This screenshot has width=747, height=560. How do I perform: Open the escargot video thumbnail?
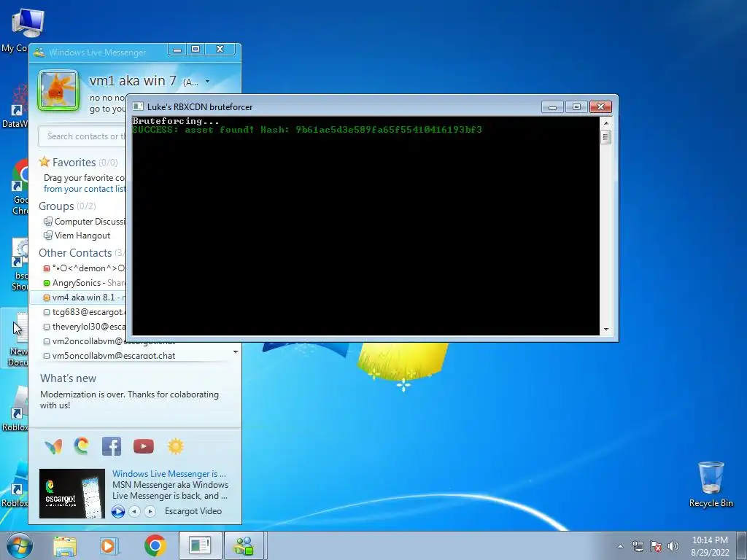click(72, 494)
